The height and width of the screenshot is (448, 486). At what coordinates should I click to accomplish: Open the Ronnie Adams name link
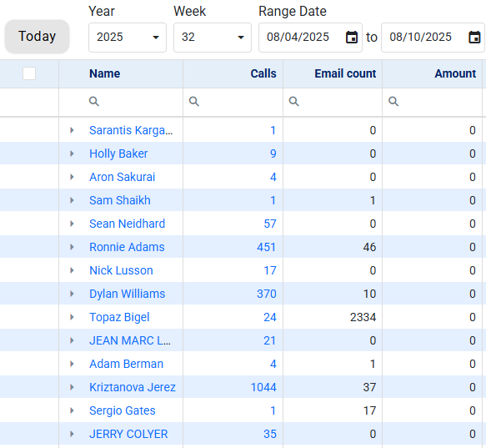(127, 247)
